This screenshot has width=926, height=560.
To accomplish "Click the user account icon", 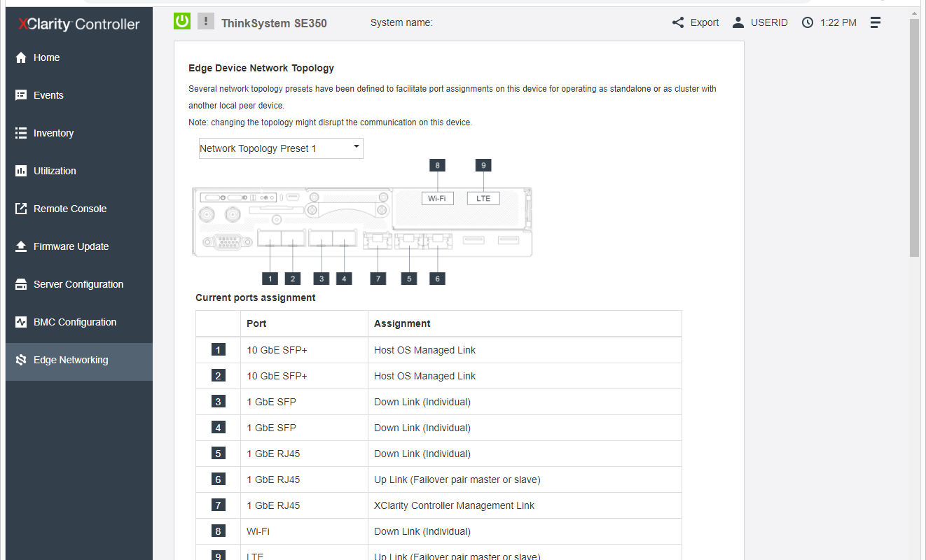I will [x=738, y=22].
